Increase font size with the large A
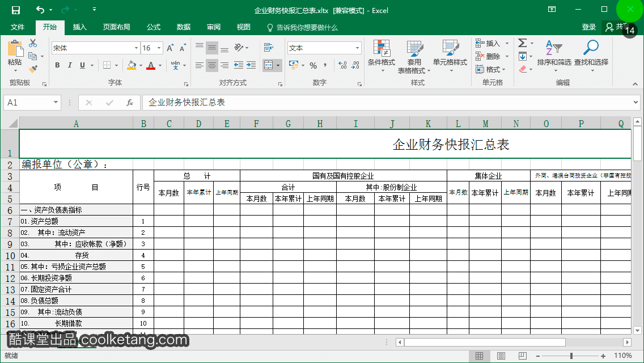Image resolution: width=644 pixels, height=363 pixels. click(170, 48)
